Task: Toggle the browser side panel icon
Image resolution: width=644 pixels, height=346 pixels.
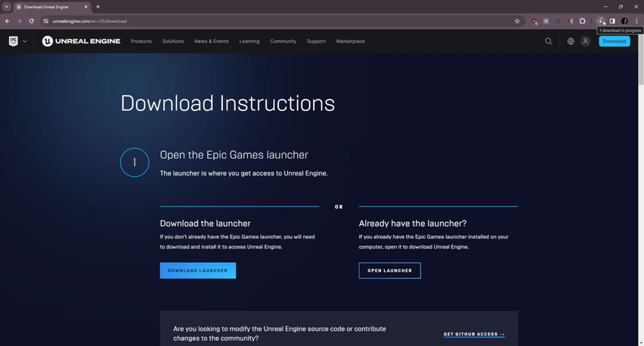Action: pos(612,21)
